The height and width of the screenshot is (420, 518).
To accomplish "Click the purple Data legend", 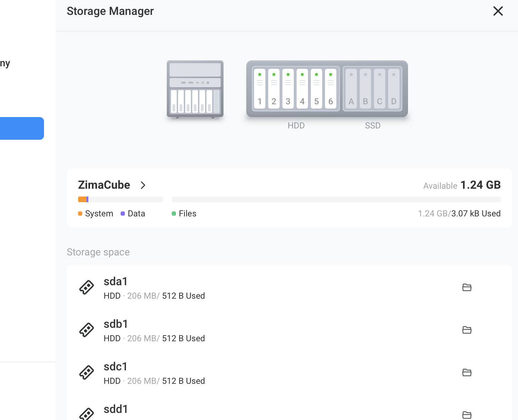I will [133, 214].
